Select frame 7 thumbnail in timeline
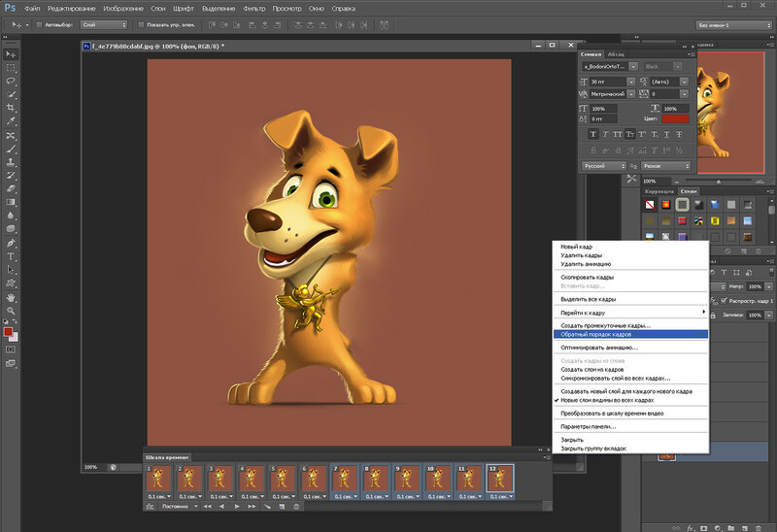The height and width of the screenshot is (532, 777). coord(344,478)
